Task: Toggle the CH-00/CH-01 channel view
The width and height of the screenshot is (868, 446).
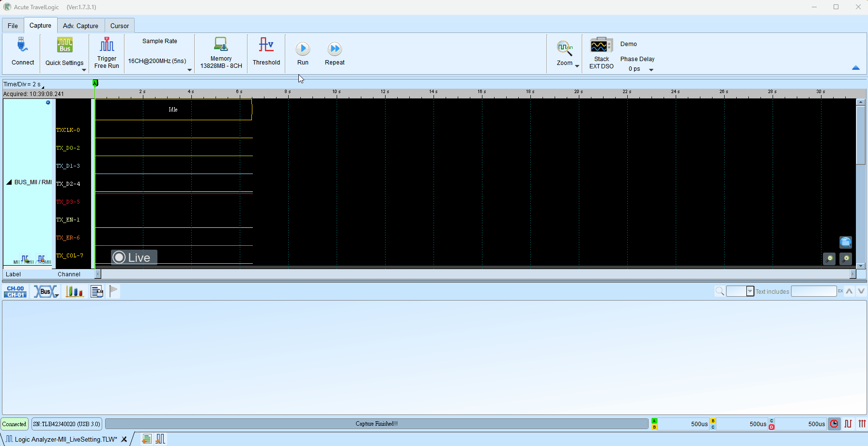Action: (15, 291)
